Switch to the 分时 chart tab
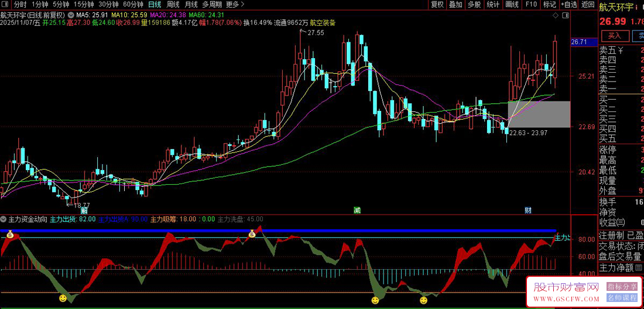The width and height of the screenshot is (644, 309). tap(20, 5)
